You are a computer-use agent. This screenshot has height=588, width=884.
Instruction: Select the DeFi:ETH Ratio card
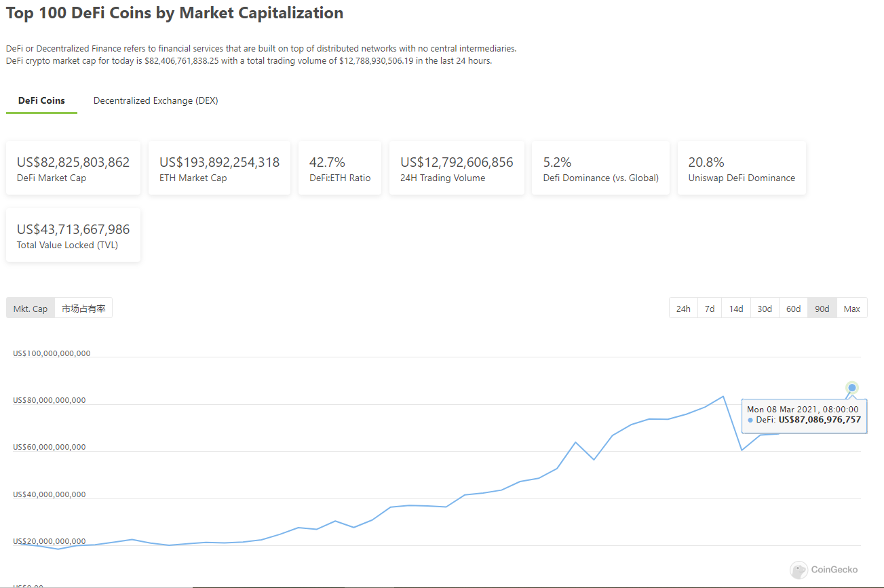coord(340,168)
